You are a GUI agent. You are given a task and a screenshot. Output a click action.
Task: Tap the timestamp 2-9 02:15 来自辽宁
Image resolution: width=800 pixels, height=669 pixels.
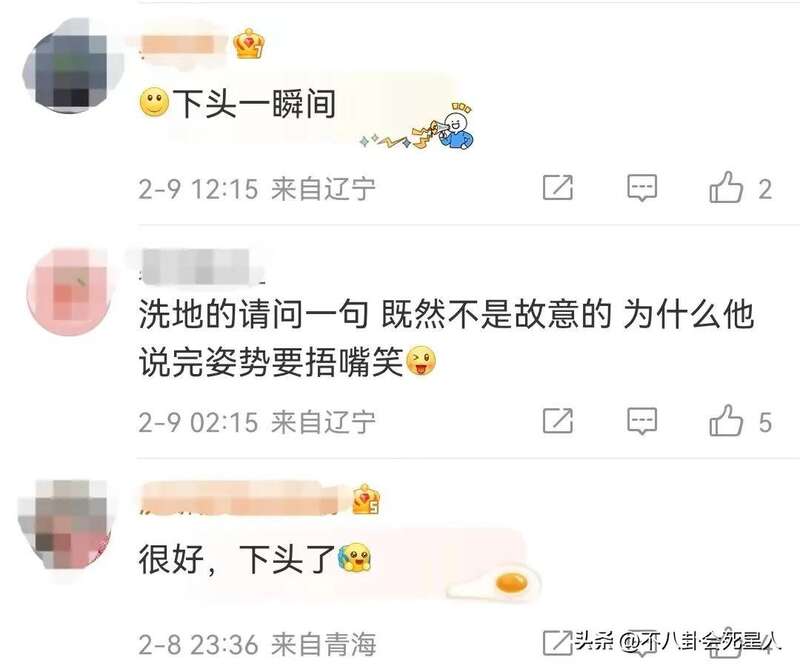pos(257,422)
